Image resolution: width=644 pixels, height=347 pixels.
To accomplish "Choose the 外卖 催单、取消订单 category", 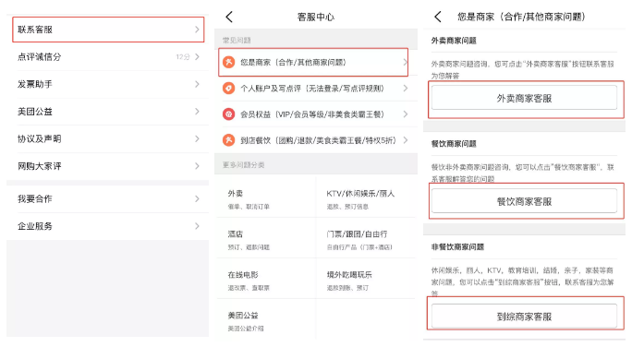I will pyautogui.click(x=266, y=199).
